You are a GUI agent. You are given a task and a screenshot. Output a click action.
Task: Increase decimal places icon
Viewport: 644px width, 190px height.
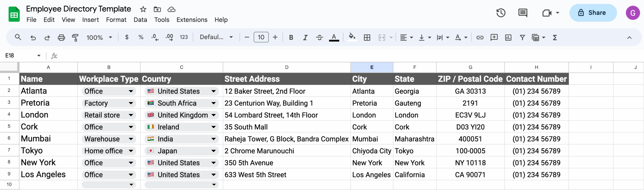click(x=169, y=37)
